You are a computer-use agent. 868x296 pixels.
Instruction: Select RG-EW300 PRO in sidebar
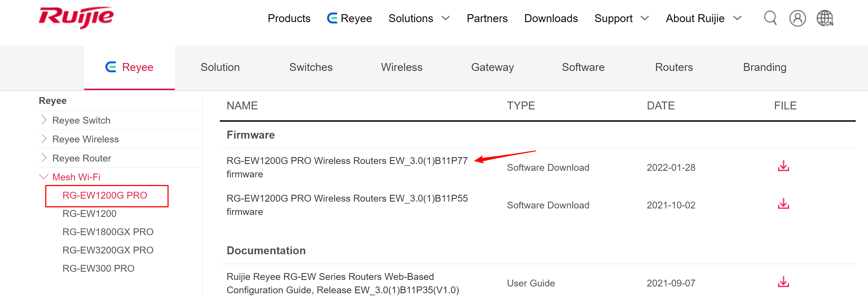coord(98,268)
